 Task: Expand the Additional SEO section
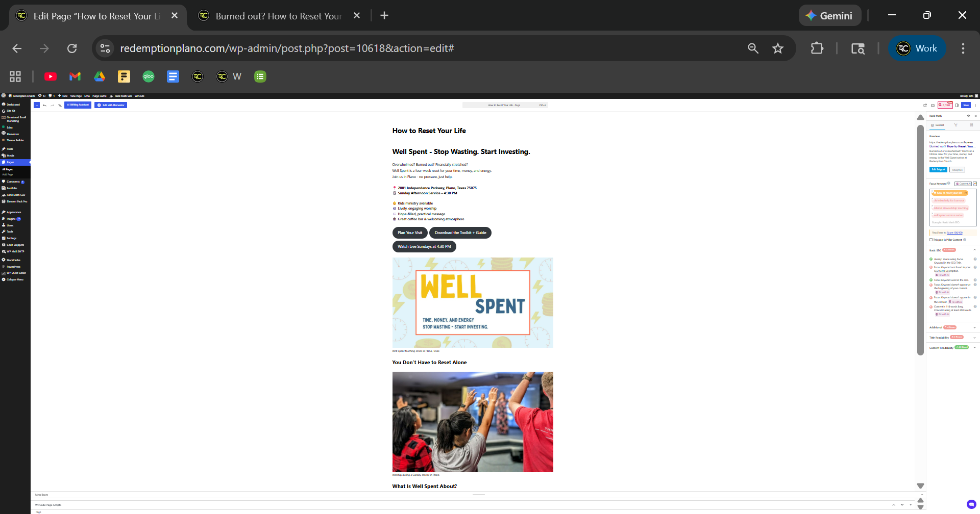[974, 327]
